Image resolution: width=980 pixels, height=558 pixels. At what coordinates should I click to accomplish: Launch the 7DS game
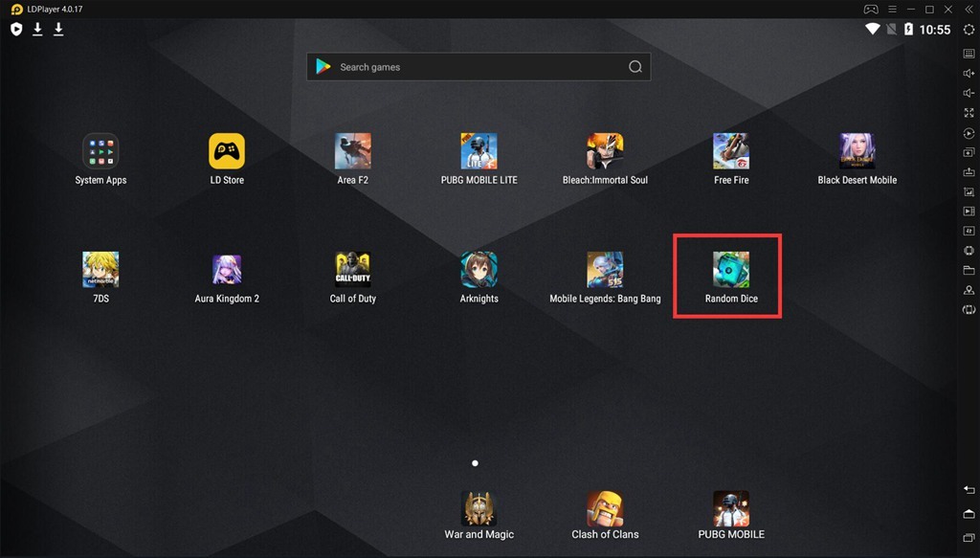(100, 270)
